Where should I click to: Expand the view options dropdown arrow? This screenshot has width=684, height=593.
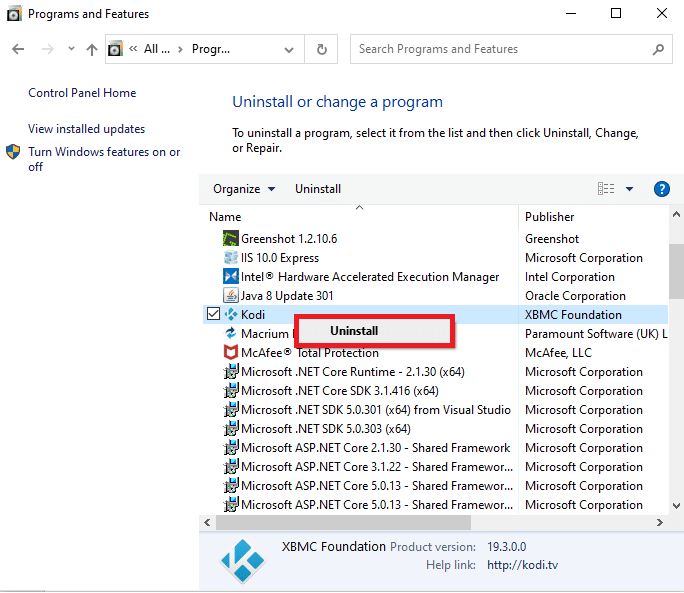point(630,189)
